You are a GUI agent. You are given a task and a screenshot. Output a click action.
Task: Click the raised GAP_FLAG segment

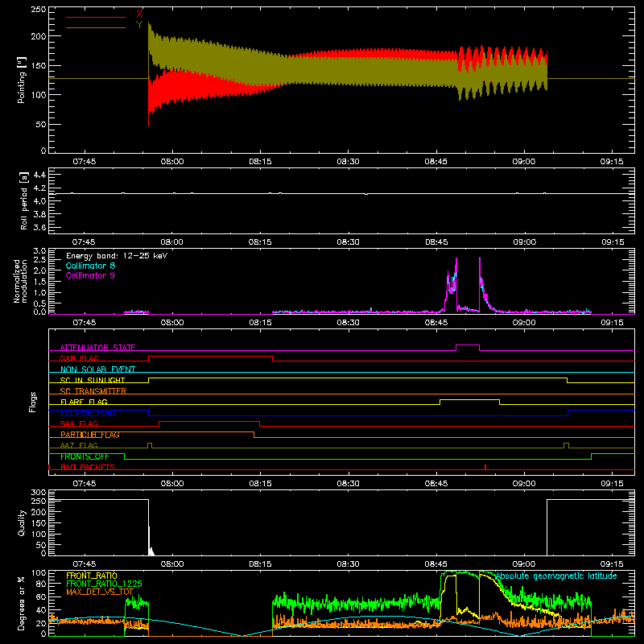(211, 357)
